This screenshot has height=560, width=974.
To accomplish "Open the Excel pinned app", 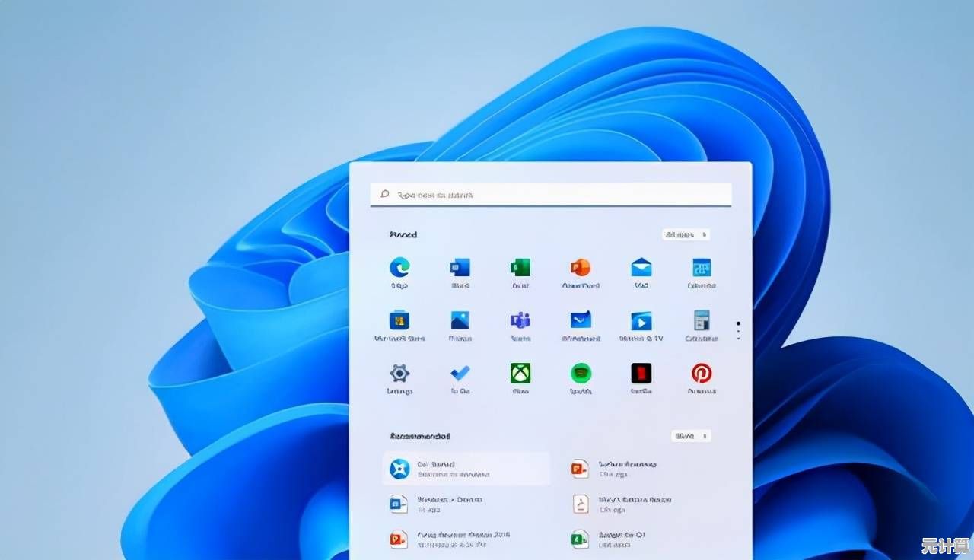I will 520,268.
